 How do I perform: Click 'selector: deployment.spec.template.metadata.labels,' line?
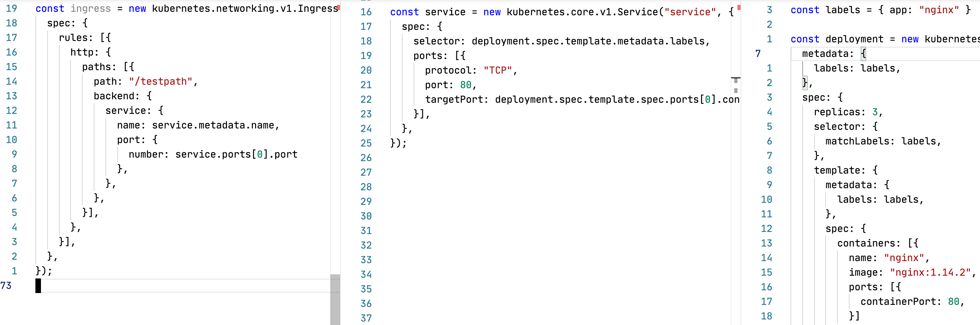tap(561, 41)
